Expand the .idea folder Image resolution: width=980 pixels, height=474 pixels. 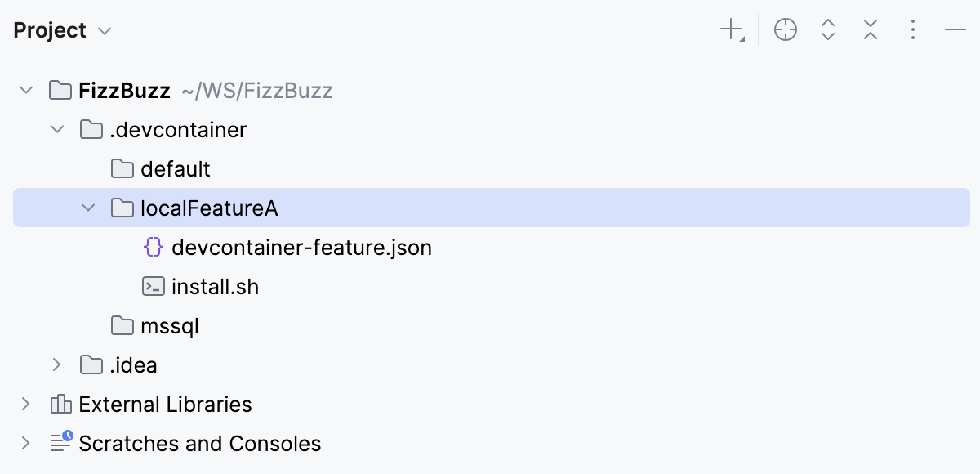[x=56, y=364]
